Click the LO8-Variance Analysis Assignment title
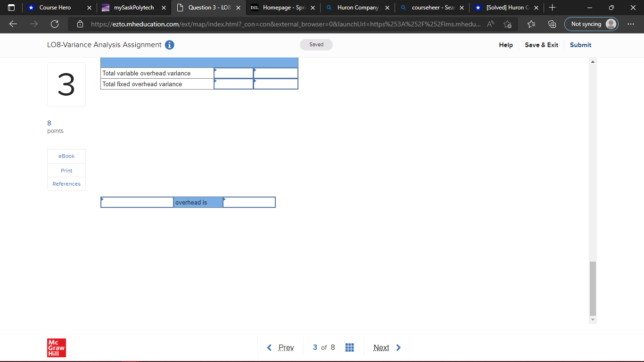This screenshot has width=644, height=362. (104, 45)
